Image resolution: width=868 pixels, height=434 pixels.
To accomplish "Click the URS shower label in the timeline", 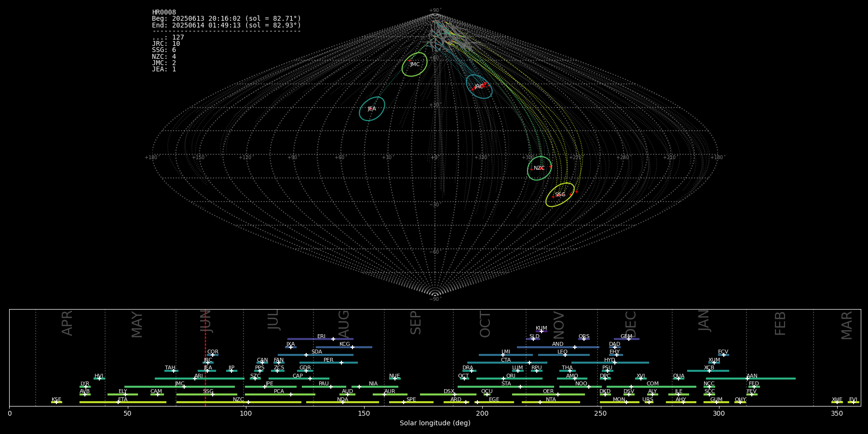I will pos(648,400).
